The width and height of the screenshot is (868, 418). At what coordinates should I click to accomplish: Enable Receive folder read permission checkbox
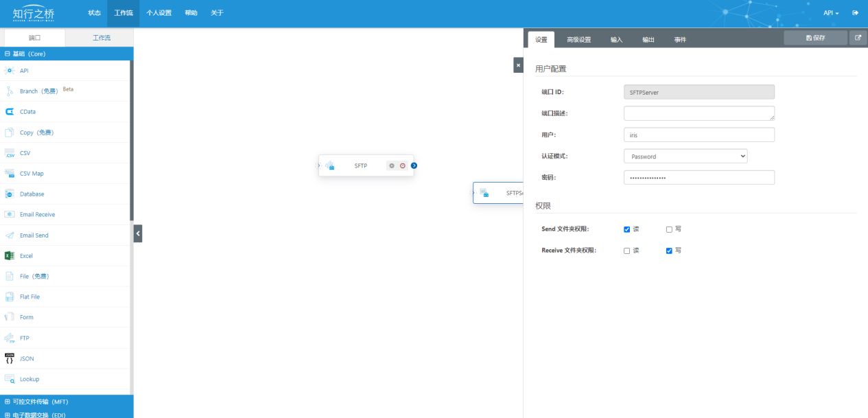[626, 251]
